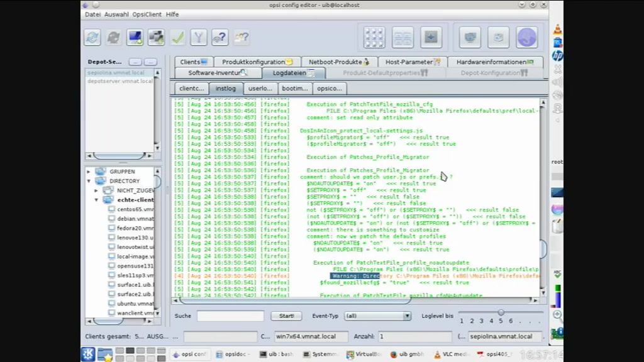Viewport: 644px width, 362px height.
Task: Click the nine-square grid icon in toolbar
Action: click(374, 37)
